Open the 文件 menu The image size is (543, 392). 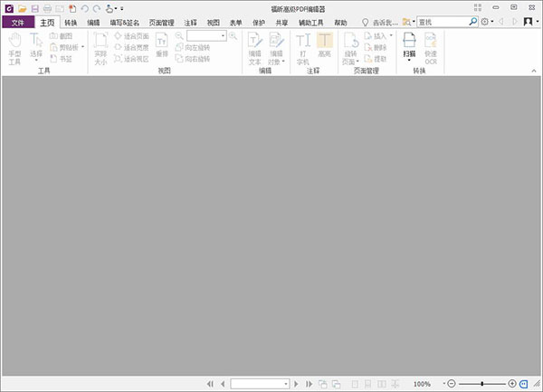[18, 23]
